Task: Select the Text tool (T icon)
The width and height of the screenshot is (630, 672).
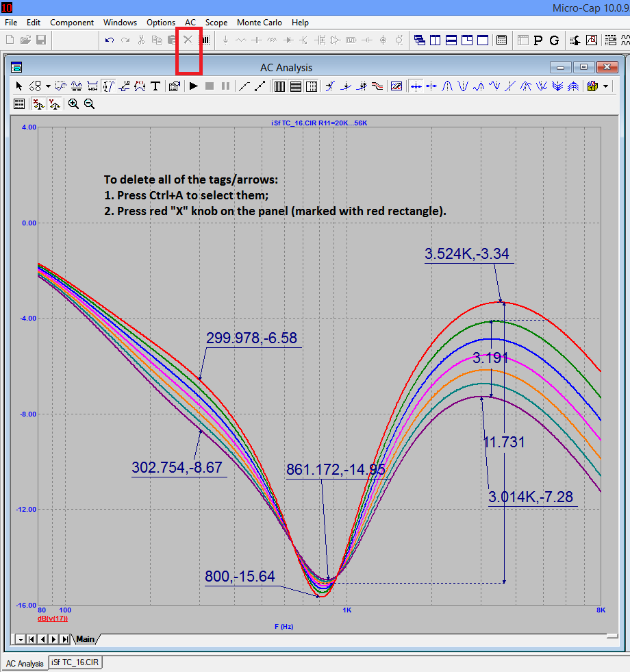Action: tap(155, 86)
